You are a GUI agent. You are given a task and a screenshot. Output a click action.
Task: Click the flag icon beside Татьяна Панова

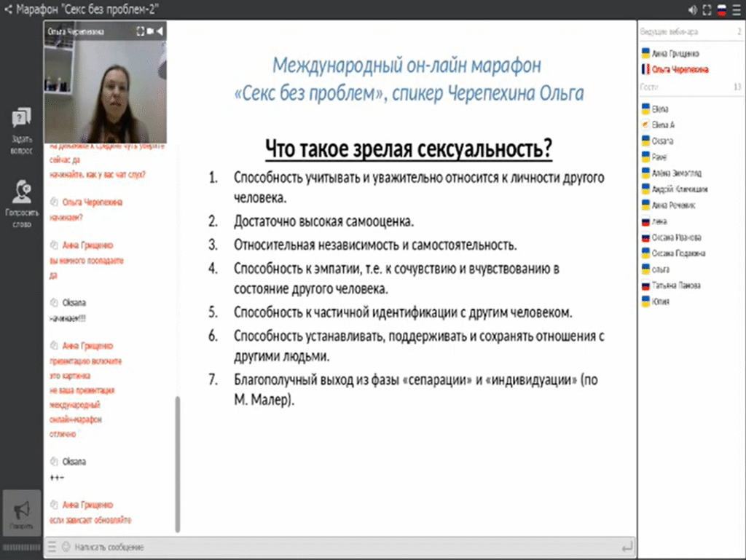(645, 285)
